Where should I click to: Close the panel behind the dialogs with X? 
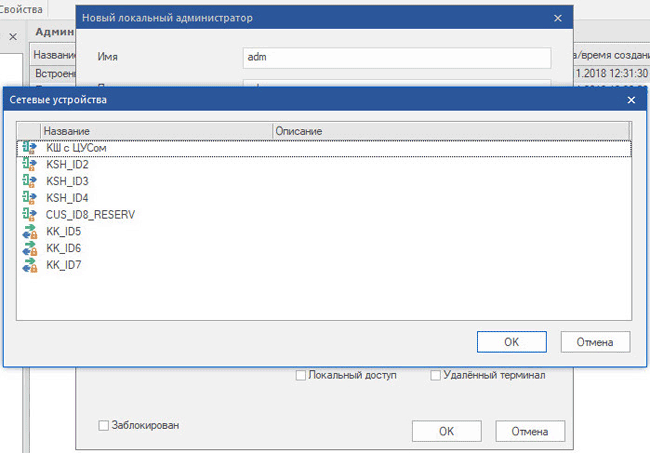pos(13,37)
